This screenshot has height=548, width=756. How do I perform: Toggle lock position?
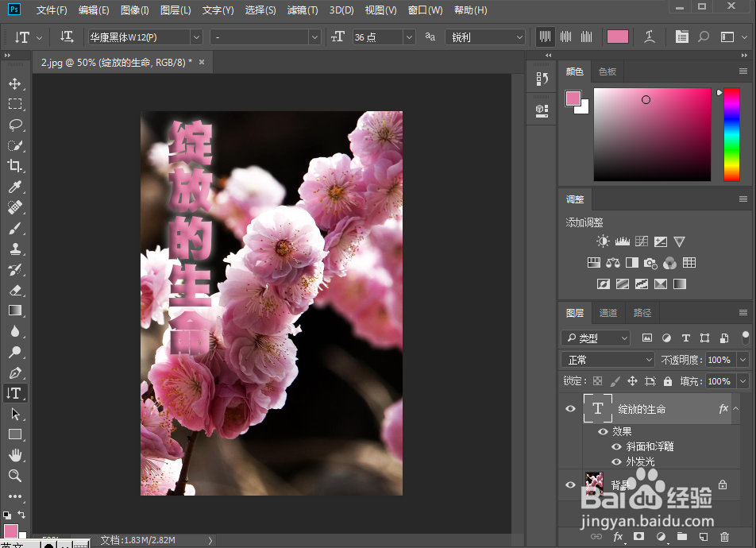point(632,381)
